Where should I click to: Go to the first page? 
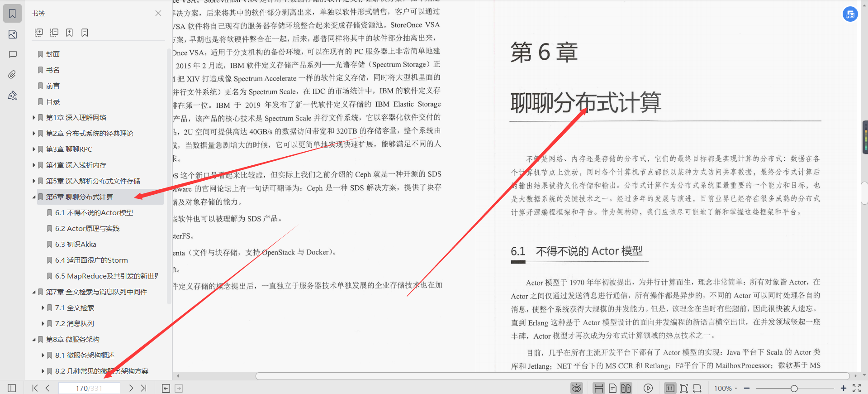(35, 388)
